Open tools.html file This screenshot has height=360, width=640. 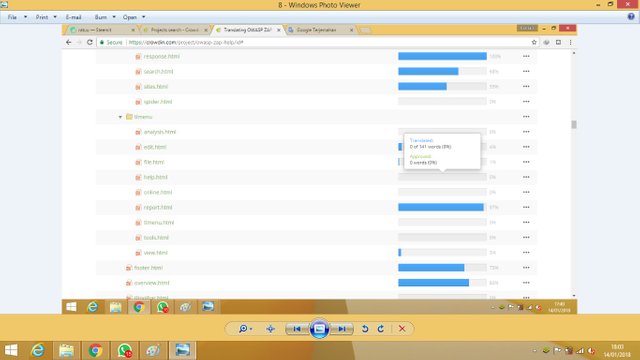click(156, 238)
